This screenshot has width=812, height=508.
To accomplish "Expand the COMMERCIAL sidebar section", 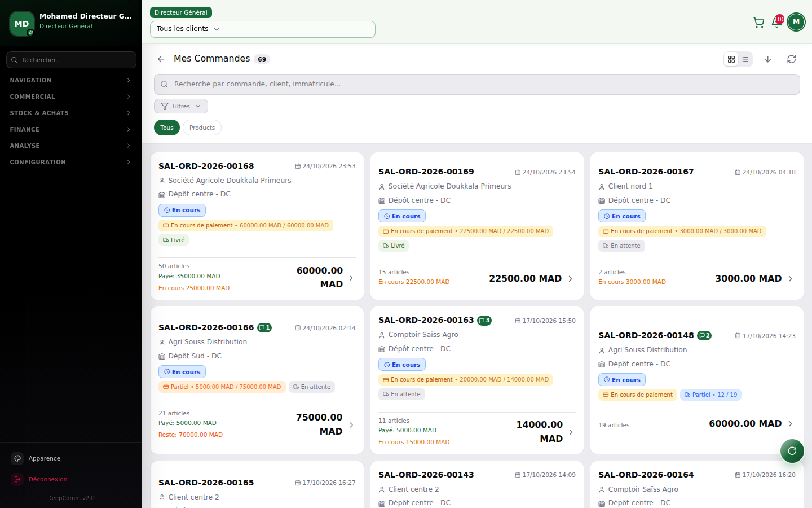I will pyautogui.click(x=70, y=97).
